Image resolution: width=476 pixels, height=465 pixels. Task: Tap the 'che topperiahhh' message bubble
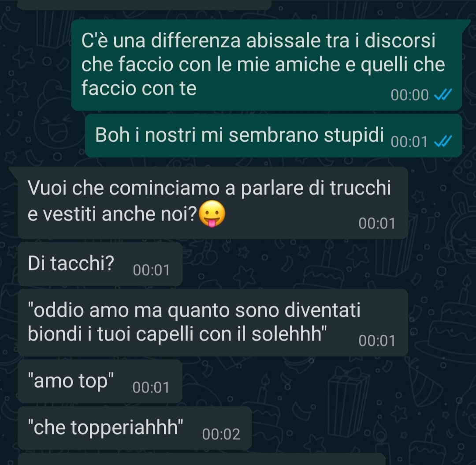coord(134,428)
